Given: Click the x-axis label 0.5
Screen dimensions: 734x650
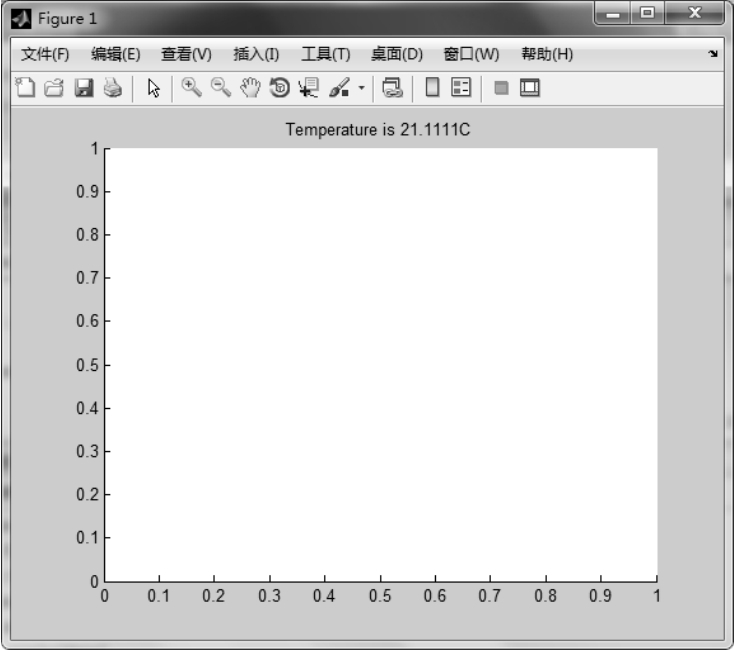Looking at the screenshot, I should tap(380, 596).
